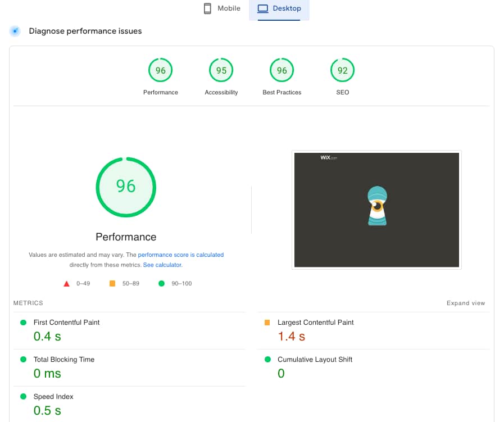This screenshot has height=422, width=504.
Task: Select the Desktop tab
Action: tap(279, 8)
